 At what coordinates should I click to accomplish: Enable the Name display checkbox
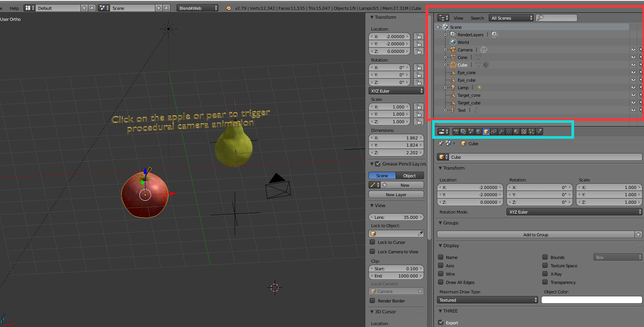click(441, 257)
